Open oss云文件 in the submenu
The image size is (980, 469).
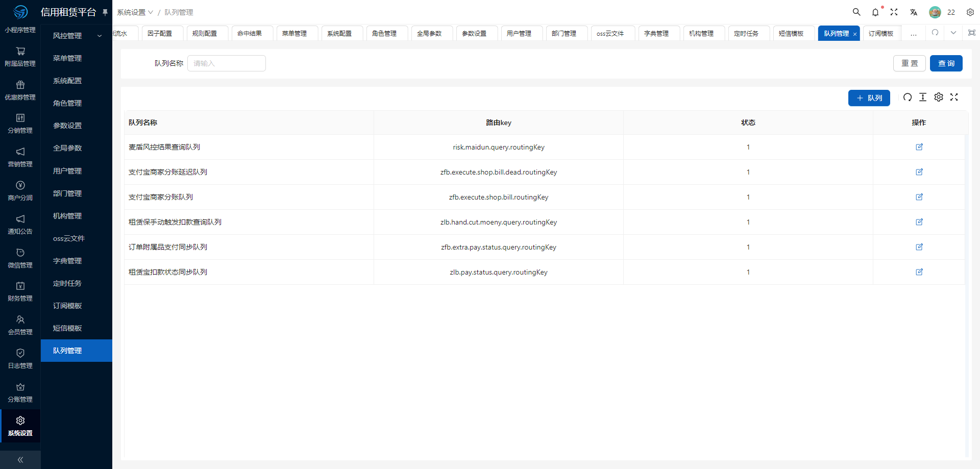[77, 238]
